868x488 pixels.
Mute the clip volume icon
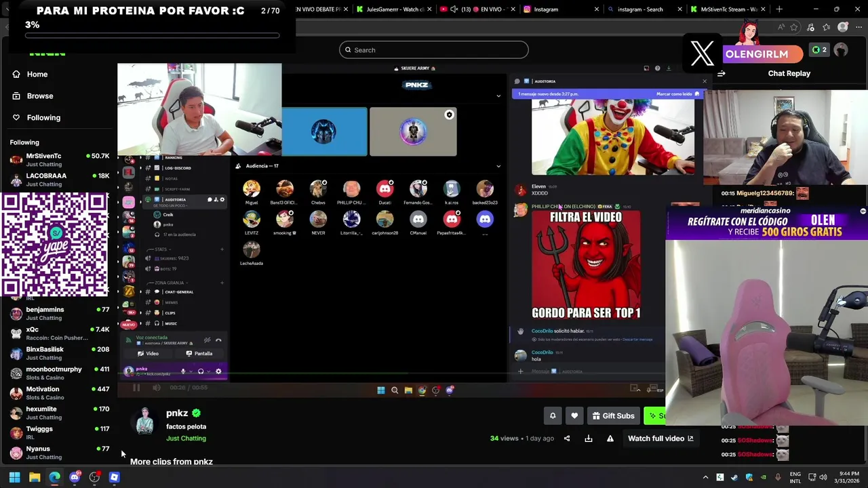156,388
